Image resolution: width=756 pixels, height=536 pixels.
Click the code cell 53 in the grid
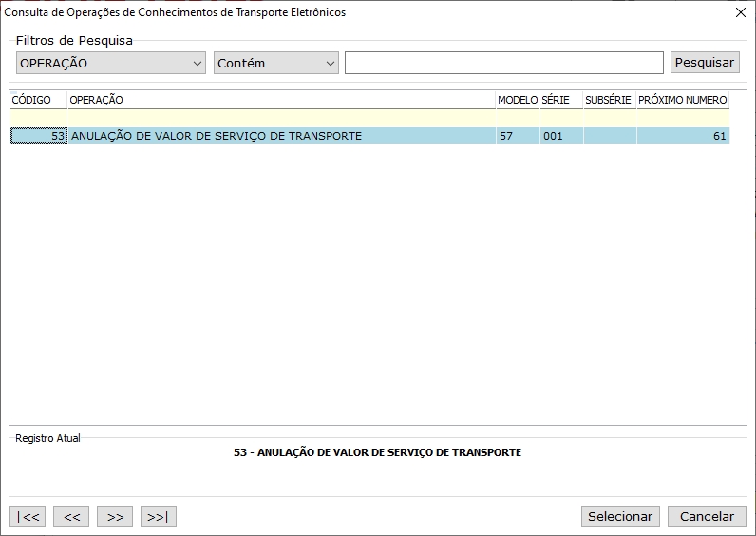point(38,136)
